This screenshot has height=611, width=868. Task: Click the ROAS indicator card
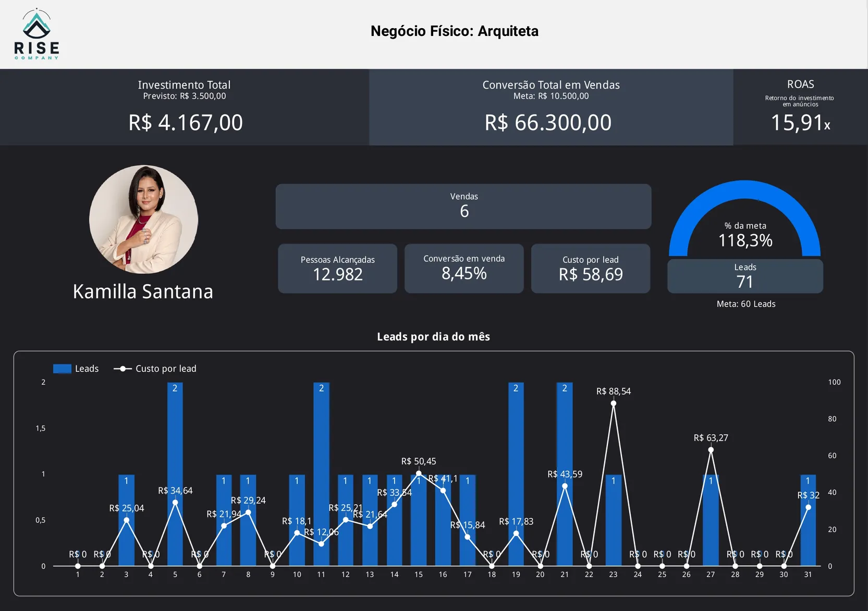tap(800, 107)
